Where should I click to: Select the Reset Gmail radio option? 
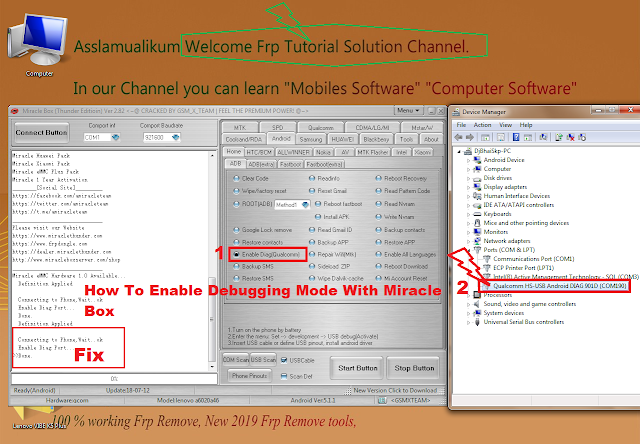click(x=312, y=191)
